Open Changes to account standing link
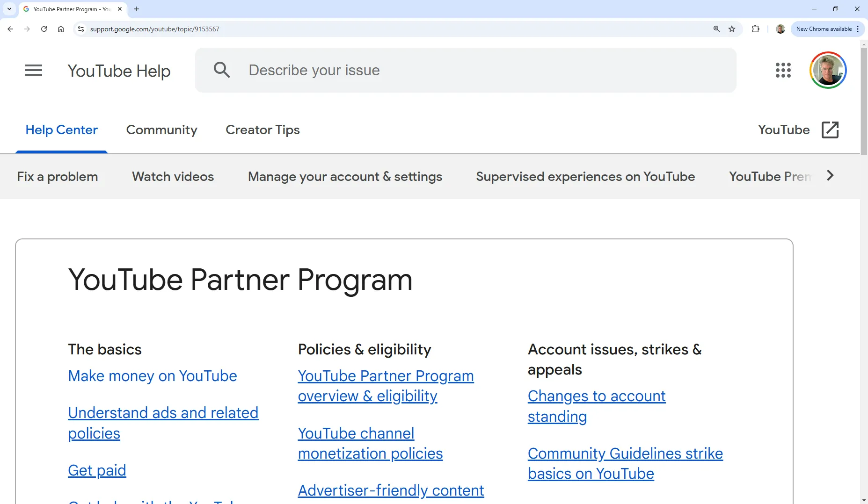This screenshot has height=504, width=868. tap(597, 406)
